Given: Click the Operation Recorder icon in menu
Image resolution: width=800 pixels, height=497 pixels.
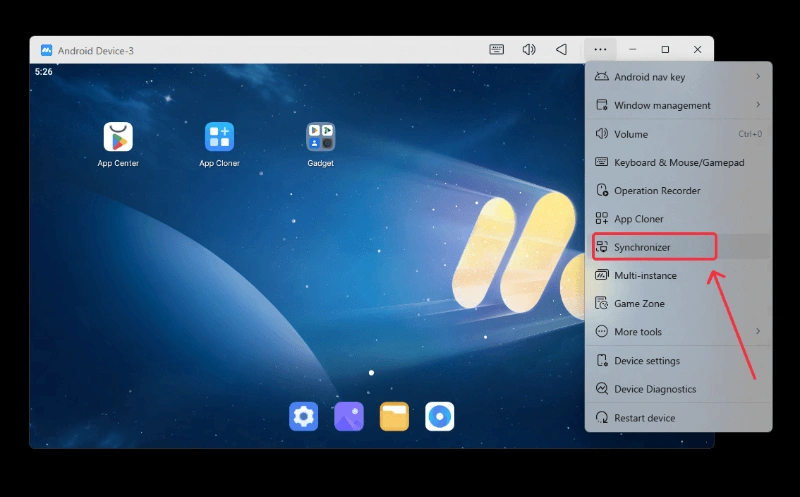Looking at the screenshot, I should pos(602,190).
